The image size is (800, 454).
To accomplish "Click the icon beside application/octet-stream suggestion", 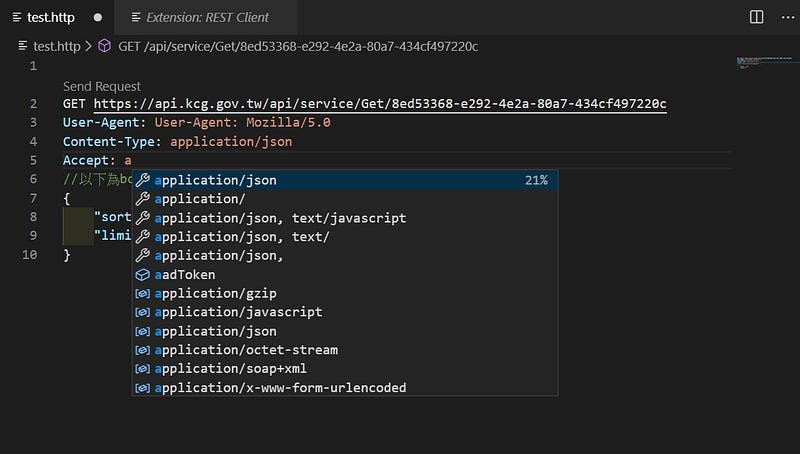I will coord(142,350).
